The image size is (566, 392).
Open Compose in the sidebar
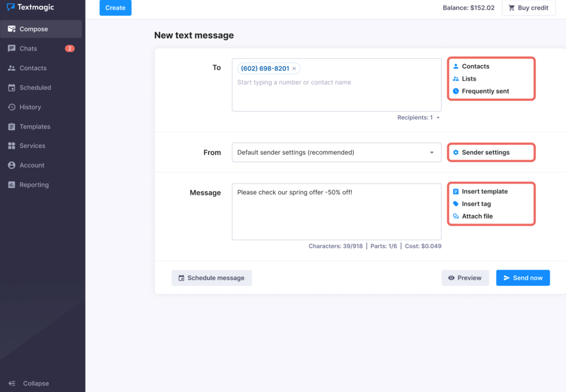pyautogui.click(x=41, y=29)
